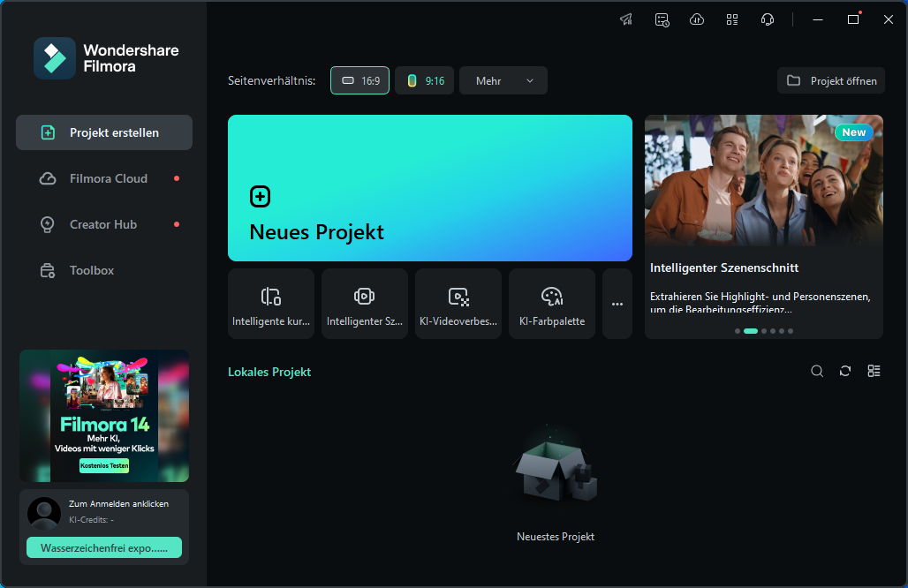Open the apps grid icon in title bar
Screen dimensions: 908x588
click(732, 19)
